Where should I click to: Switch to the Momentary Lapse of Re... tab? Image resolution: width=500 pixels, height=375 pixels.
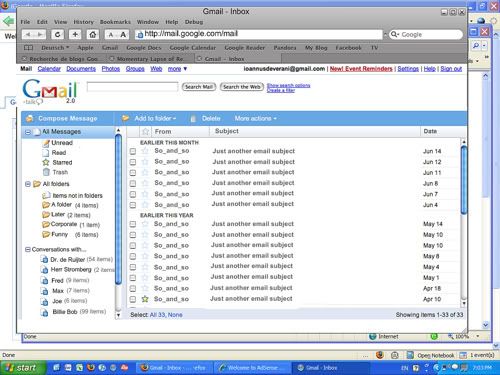[151, 59]
